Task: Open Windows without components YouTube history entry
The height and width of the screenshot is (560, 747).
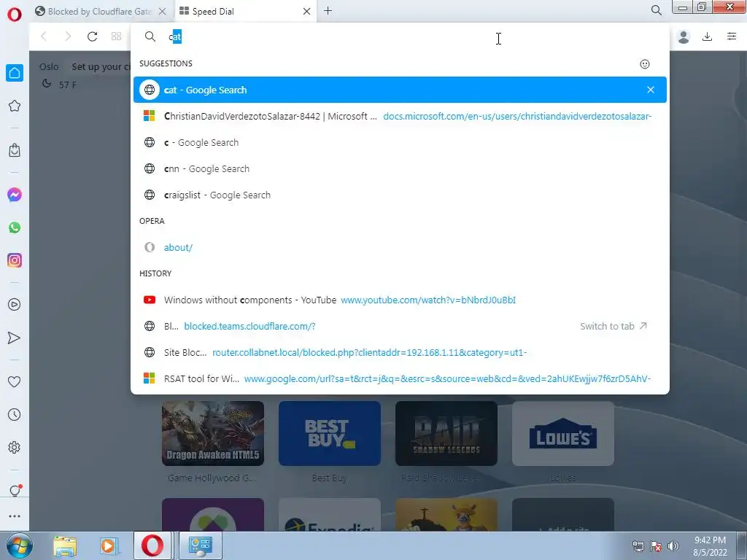Action: point(400,300)
